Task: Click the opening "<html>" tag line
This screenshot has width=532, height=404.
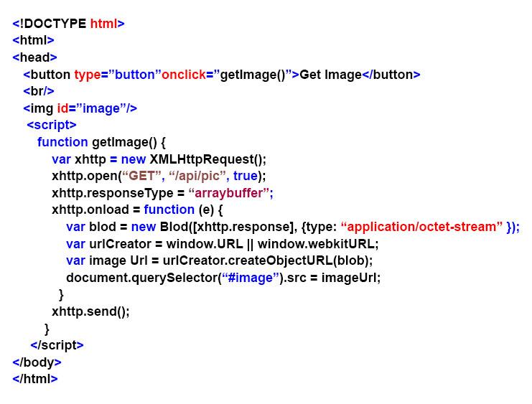Action: pos(33,40)
